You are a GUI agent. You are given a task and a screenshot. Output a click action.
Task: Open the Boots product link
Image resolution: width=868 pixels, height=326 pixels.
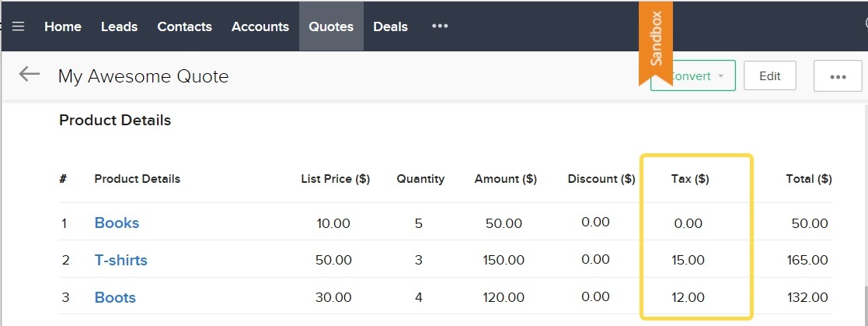(x=115, y=297)
